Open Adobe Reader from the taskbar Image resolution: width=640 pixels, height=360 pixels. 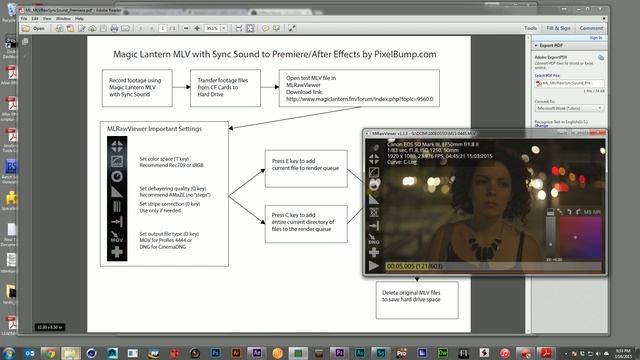click(x=546, y=353)
